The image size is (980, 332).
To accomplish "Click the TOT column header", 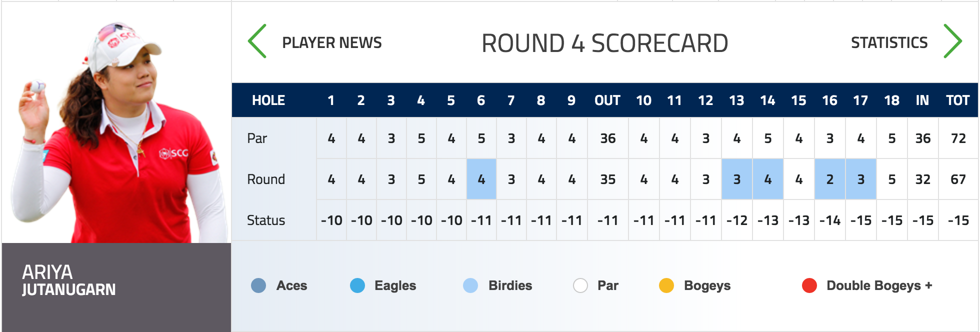I will [x=958, y=100].
